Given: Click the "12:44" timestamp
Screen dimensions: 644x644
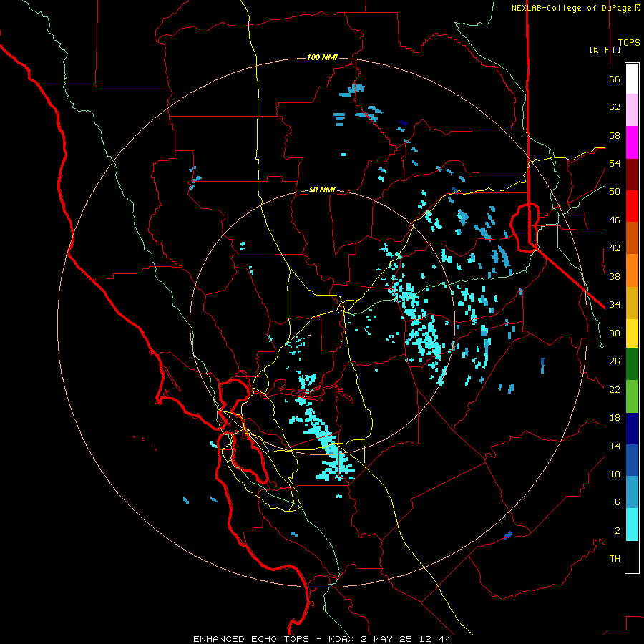Looking at the screenshot, I should 435,639.
